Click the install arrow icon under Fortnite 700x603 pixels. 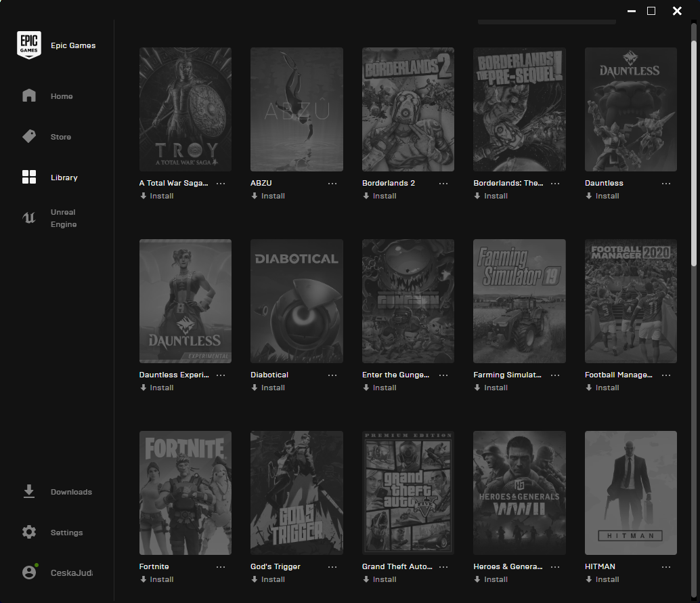144,579
